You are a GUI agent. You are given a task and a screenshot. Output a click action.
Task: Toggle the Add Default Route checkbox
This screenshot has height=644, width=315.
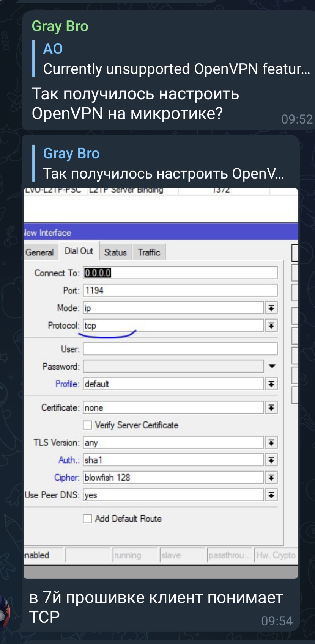(88, 519)
